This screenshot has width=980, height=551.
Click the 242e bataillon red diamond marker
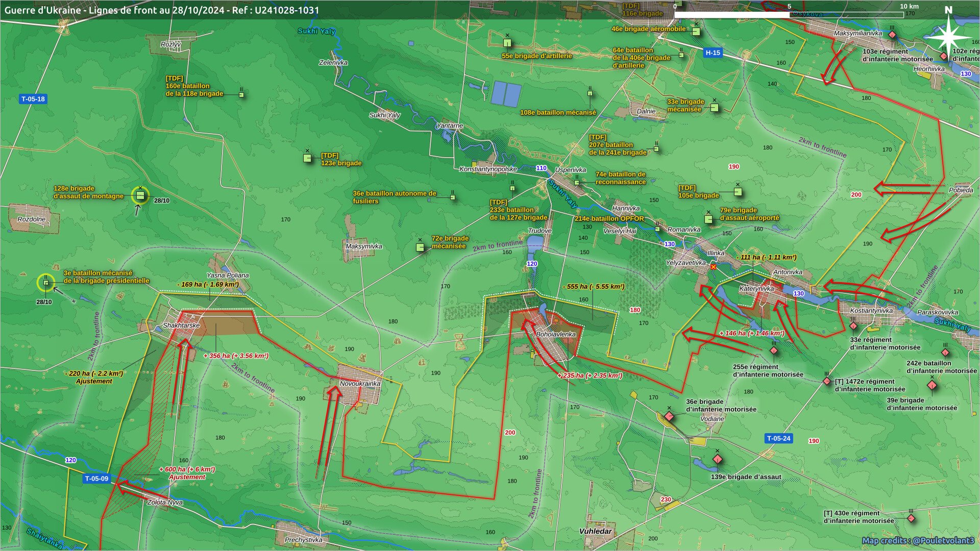pyautogui.click(x=945, y=353)
